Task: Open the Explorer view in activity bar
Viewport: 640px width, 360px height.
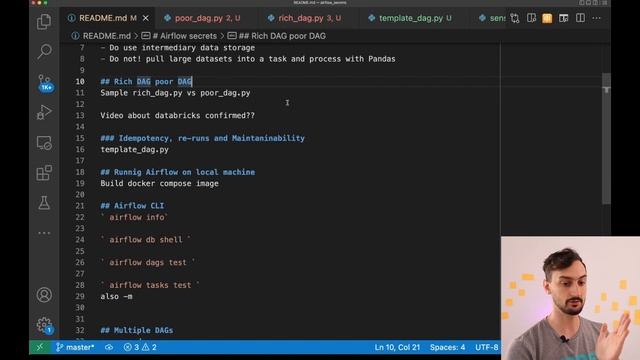Action: coord(44,21)
